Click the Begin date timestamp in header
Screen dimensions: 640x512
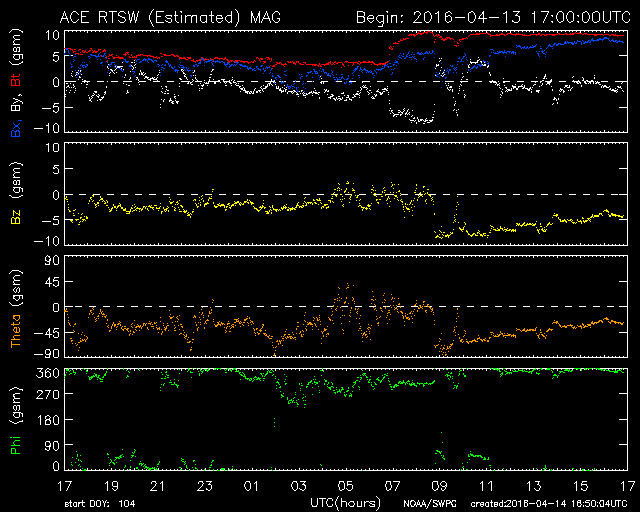(x=492, y=17)
